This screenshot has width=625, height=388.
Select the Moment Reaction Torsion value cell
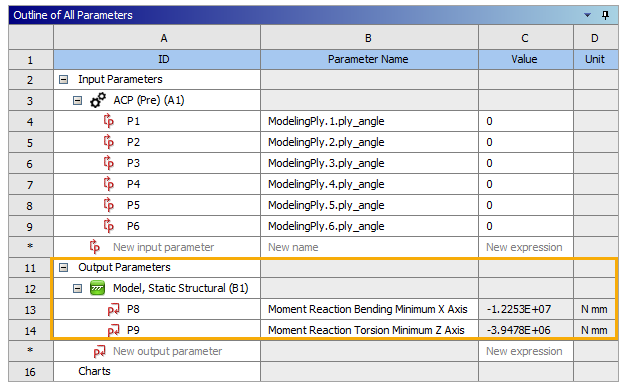526,330
